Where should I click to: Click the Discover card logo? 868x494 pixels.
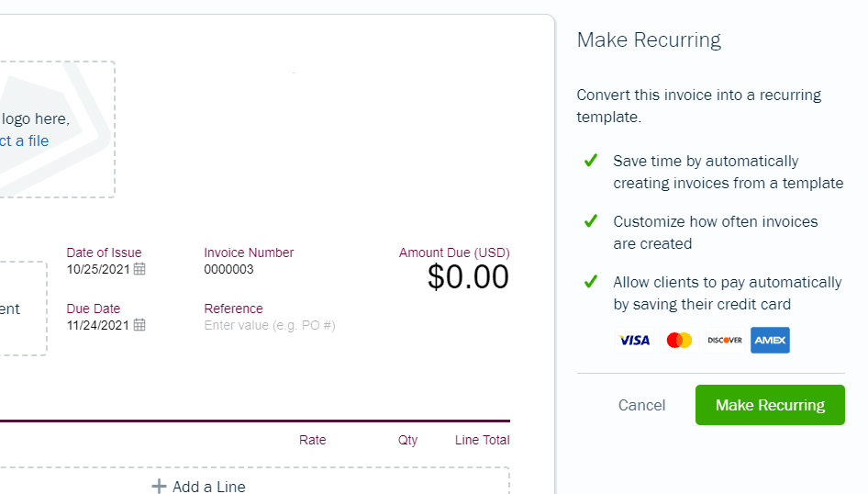[x=725, y=340]
